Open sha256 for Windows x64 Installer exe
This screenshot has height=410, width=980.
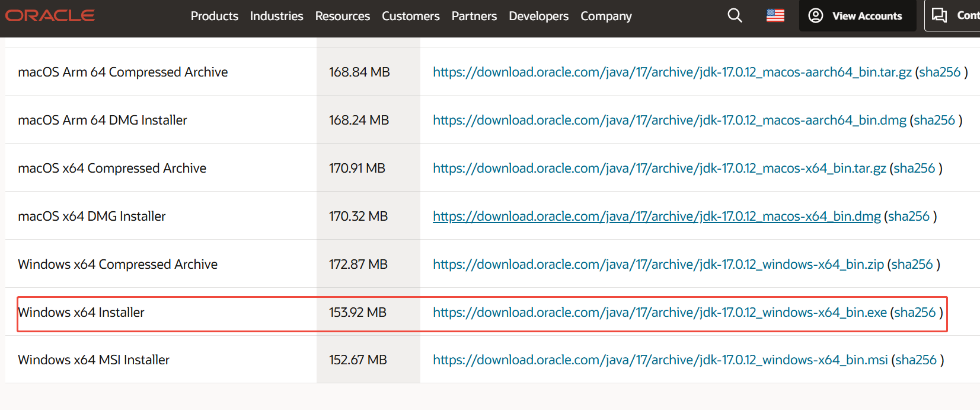(915, 312)
